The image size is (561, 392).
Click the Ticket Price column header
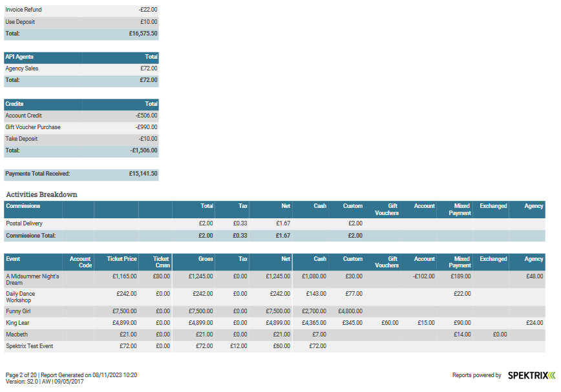pos(122,259)
